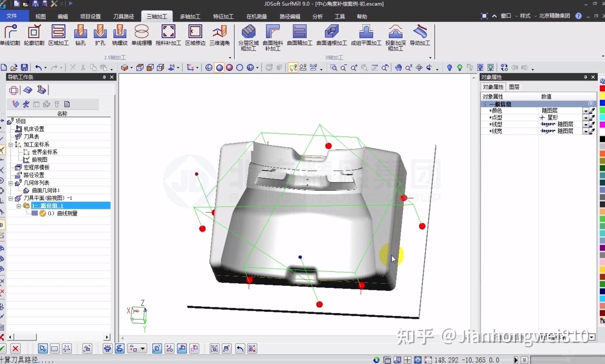Select the 曲面几何体1 tree item

(x=46, y=190)
